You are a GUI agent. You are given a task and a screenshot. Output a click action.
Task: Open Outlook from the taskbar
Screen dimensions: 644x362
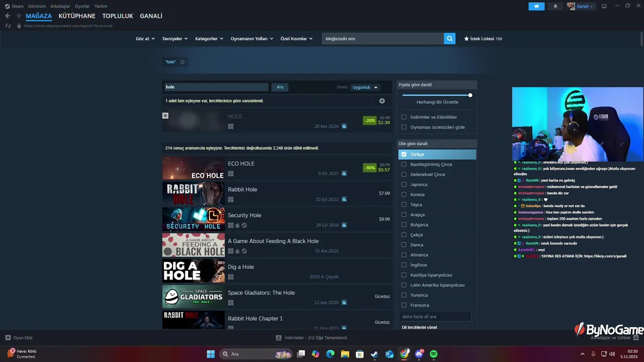(x=389, y=354)
